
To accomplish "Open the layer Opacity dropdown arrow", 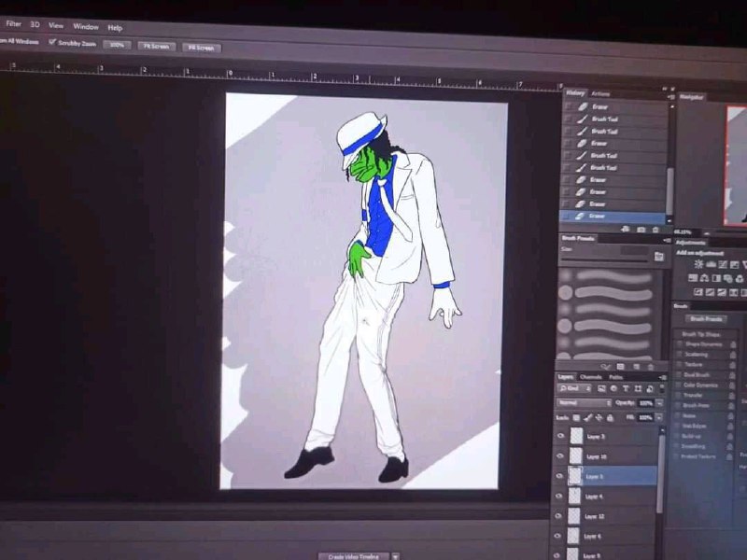I will click(659, 403).
